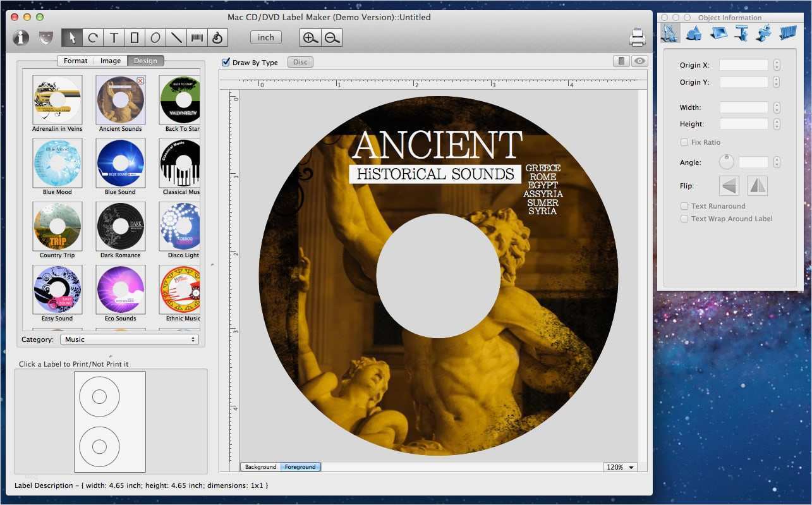The image size is (812, 505).
Task: Check the Fix Ratio checkbox
Action: coord(684,142)
